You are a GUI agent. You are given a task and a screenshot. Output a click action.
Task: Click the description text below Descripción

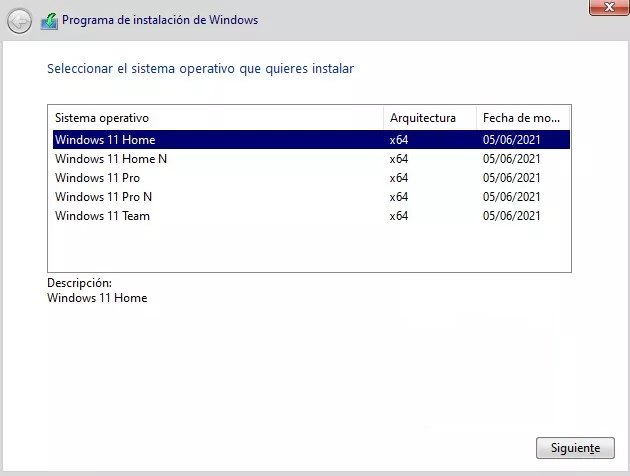97,298
